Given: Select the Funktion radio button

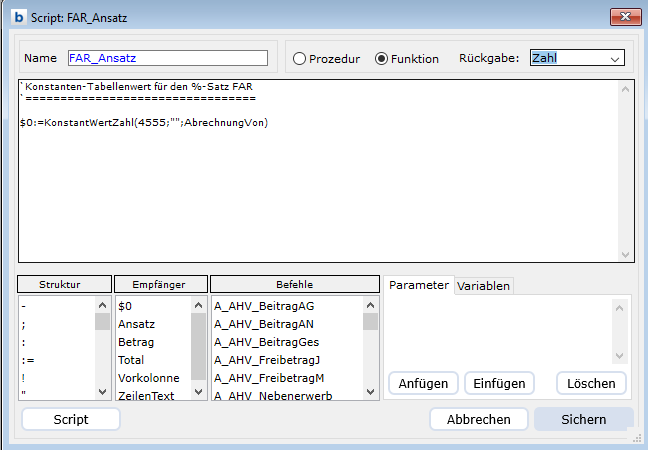Looking at the screenshot, I should (x=381, y=59).
